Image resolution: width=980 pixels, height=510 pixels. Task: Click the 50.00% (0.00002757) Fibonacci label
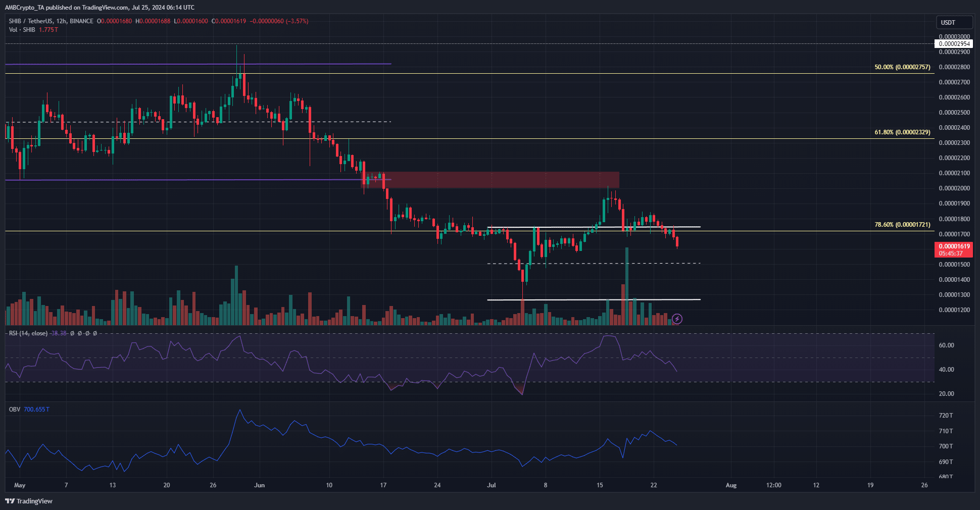(x=902, y=67)
